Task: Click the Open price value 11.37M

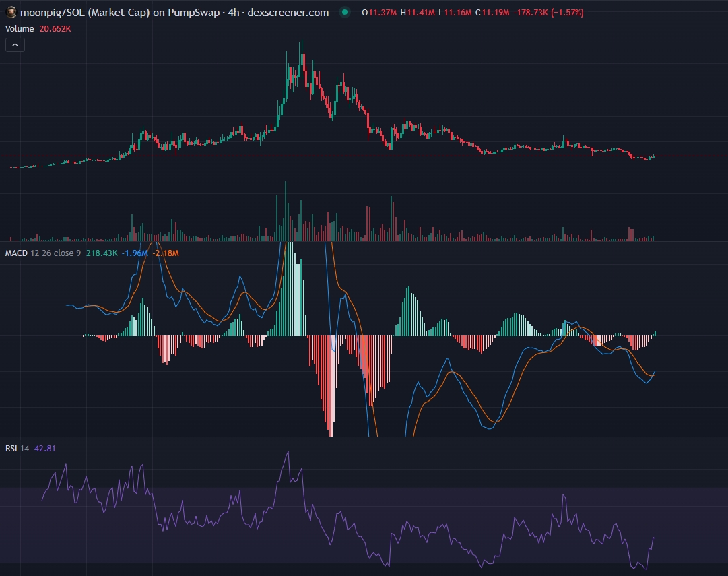Action: click(x=383, y=13)
